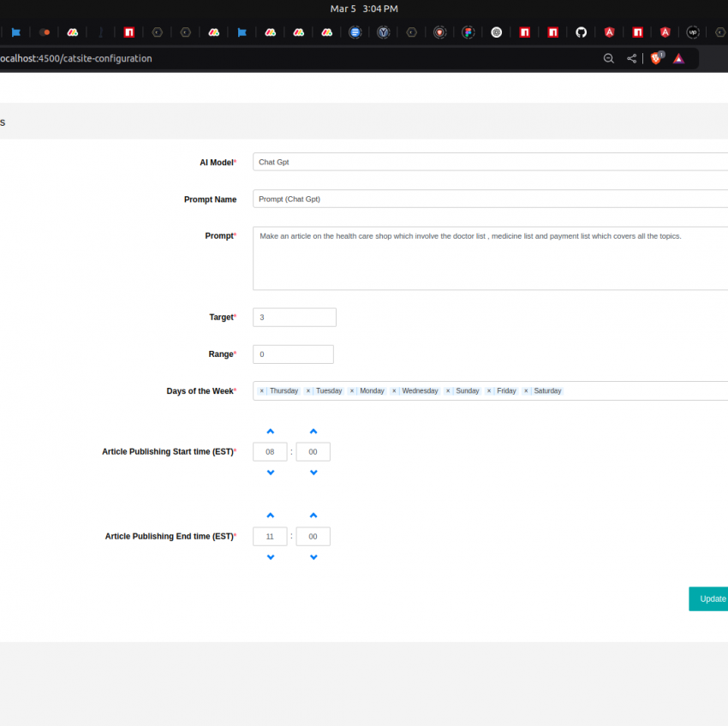The image size is (728, 726).
Task: Click the Days of the Week label
Action: tap(201, 391)
